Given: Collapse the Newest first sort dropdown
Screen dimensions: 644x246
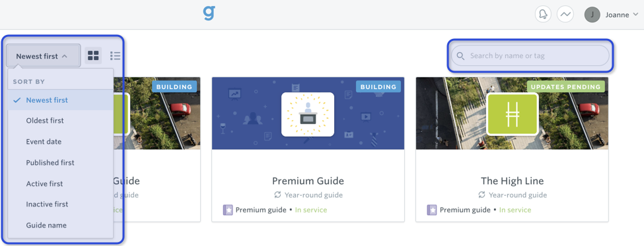Looking at the screenshot, I should tap(43, 56).
